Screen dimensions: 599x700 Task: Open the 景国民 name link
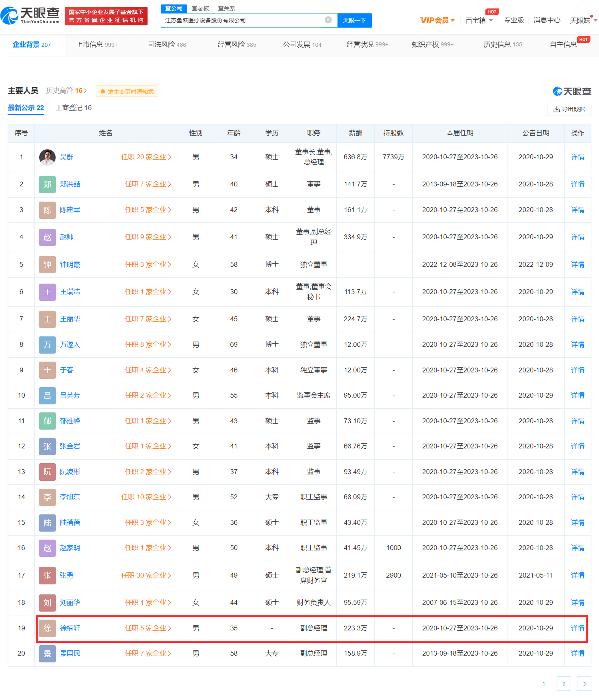70,654
